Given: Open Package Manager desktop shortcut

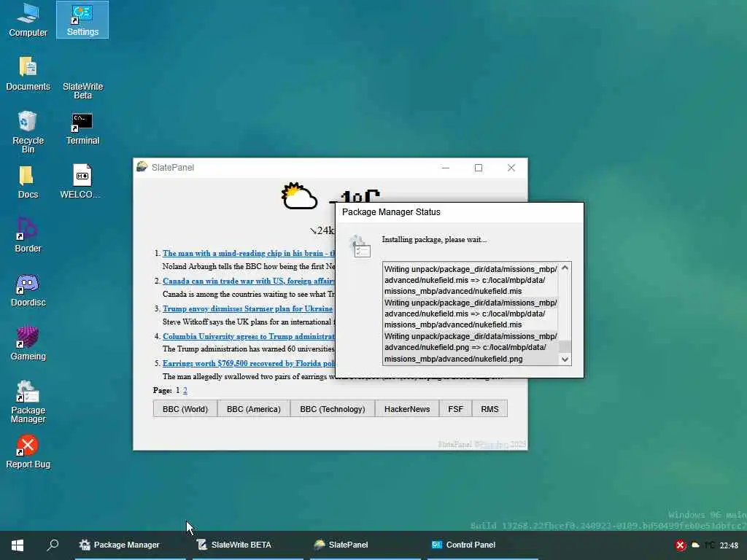Looking at the screenshot, I should tap(28, 402).
